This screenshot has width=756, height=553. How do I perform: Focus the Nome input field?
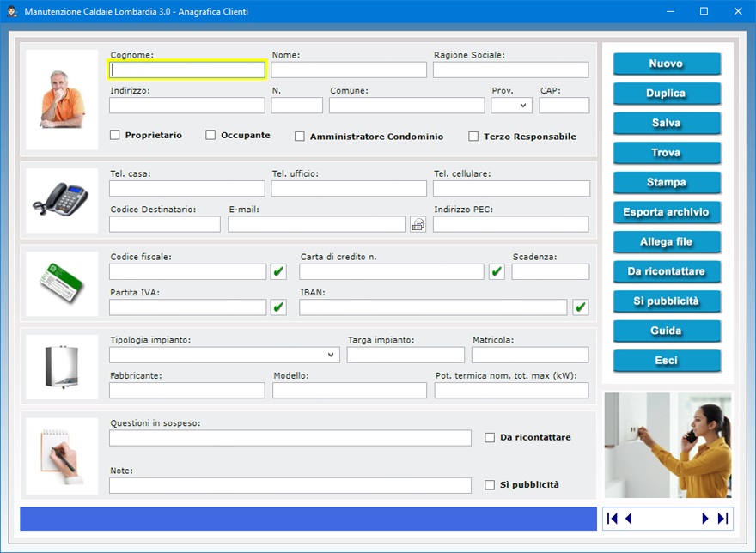[349, 70]
